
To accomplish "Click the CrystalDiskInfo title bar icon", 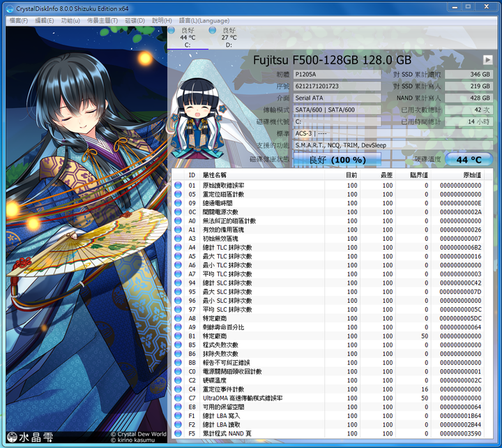I will tap(10, 8).
